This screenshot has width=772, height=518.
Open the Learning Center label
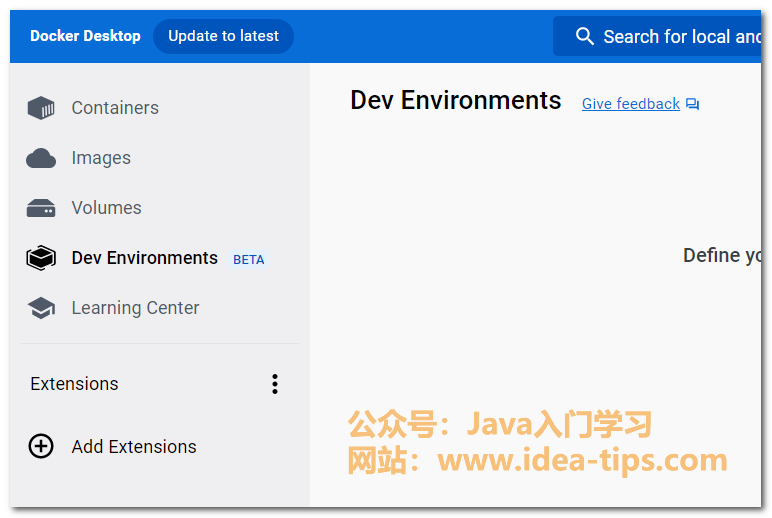135,308
